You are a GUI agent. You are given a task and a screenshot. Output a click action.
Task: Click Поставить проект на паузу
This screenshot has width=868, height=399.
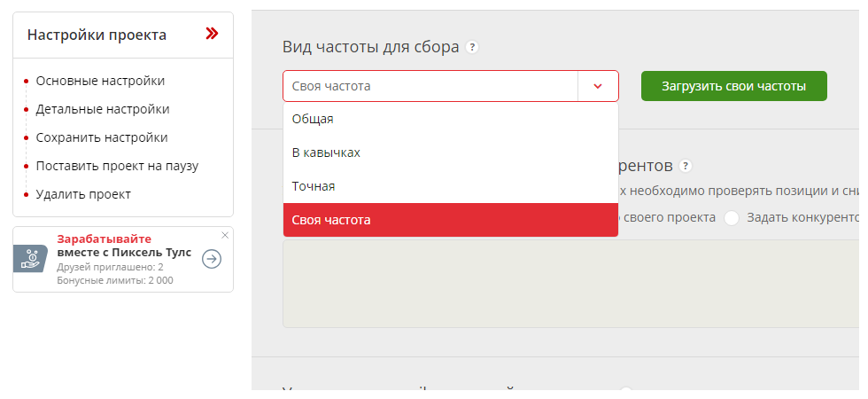[x=117, y=166]
